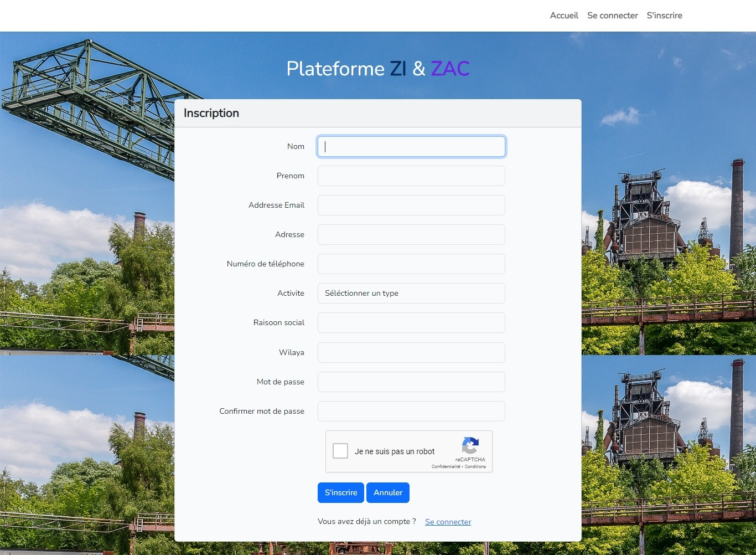Open the Activite type dropdown
The image size is (756, 555).
pyautogui.click(x=411, y=293)
